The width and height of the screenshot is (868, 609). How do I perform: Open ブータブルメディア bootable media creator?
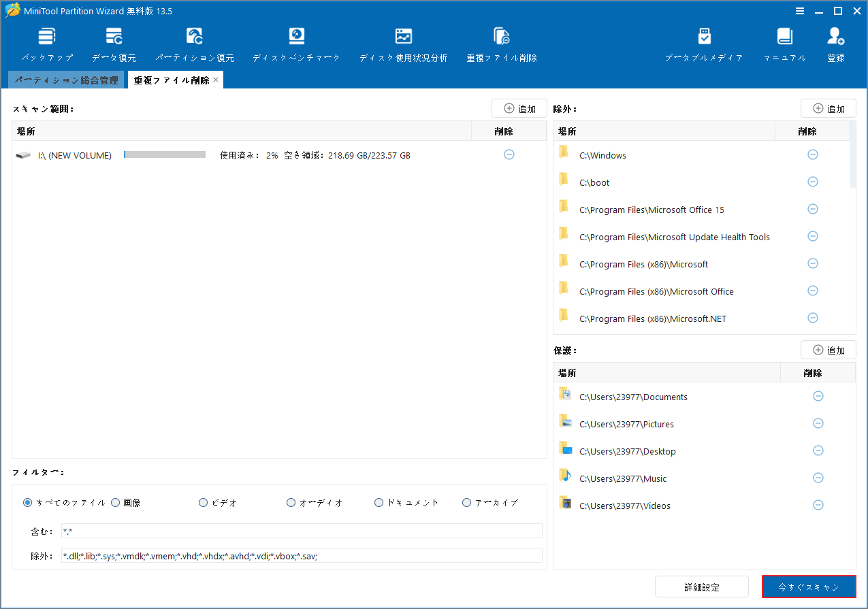coord(704,42)
